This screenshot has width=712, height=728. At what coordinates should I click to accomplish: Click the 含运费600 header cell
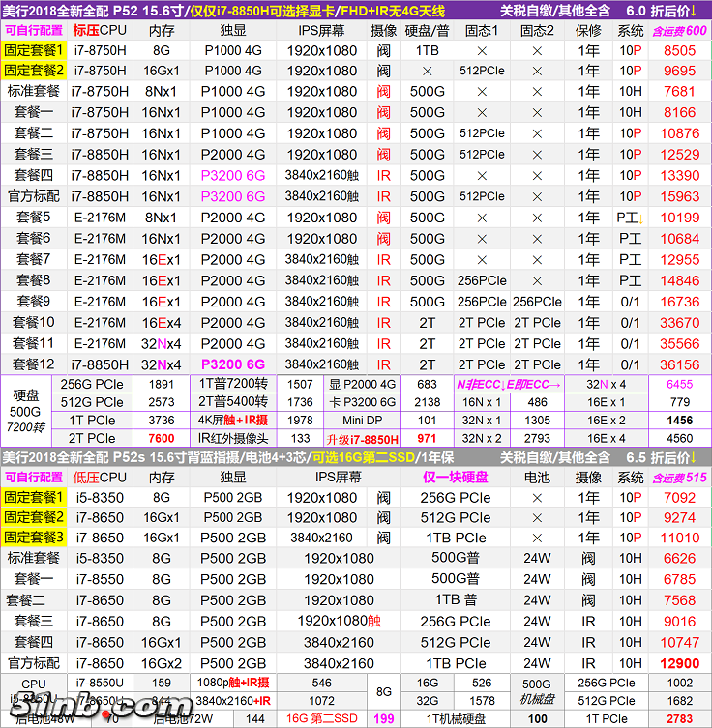pyautogui.click(x=679, y=31)
